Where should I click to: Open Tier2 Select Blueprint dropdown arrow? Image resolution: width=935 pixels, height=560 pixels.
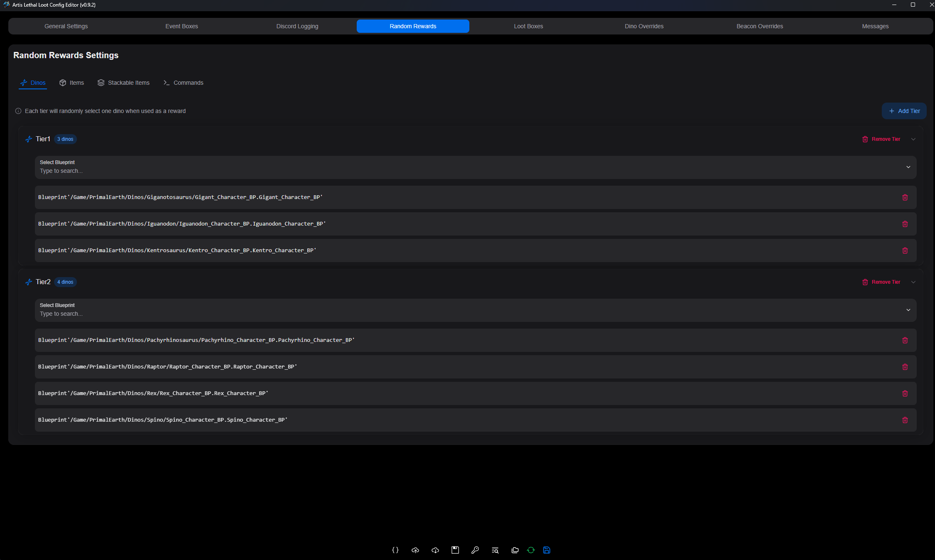(908, 310)
